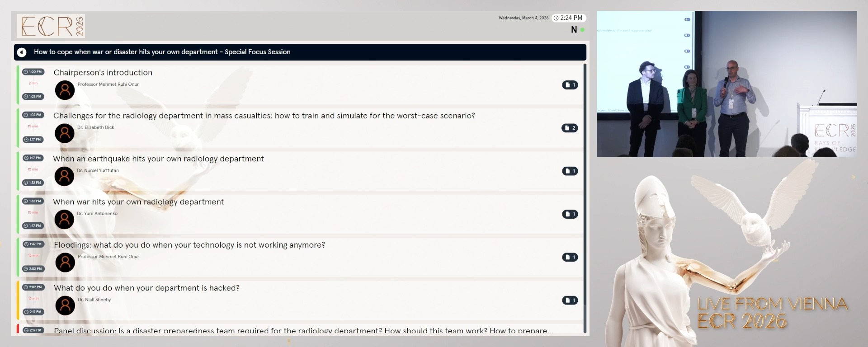Screen dimensions: 868x347
Task: Expand the truncated Panel discussion entry
Action: pos(302,330)
